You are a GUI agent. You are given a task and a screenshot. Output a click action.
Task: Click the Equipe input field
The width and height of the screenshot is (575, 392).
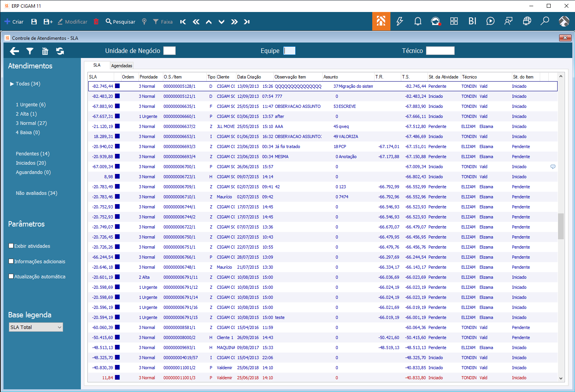[x=289, y=51]
